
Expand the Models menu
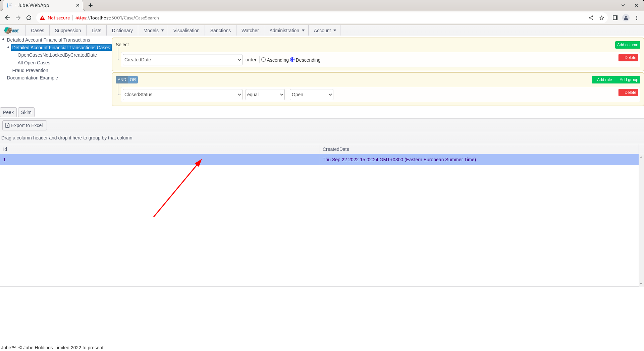point(153,31)
